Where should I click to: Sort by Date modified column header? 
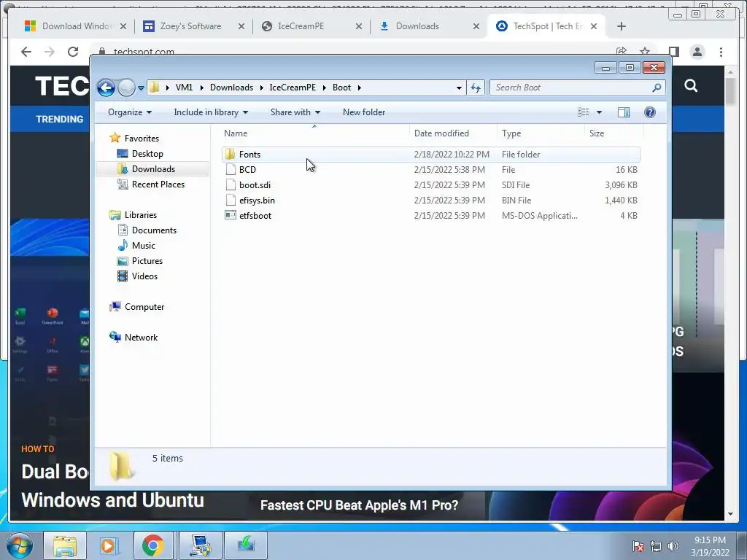pyautogui.click(x=452, y=133)
